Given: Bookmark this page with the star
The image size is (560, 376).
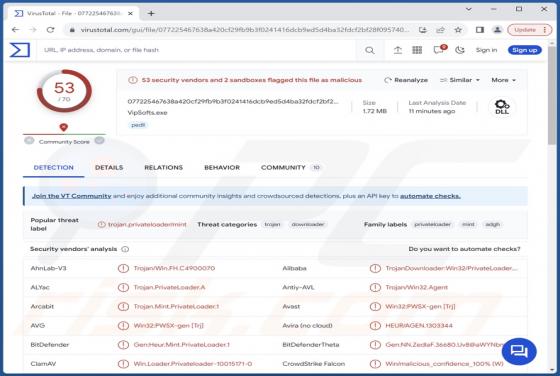Looking at the screenshot, I should 458,30.
